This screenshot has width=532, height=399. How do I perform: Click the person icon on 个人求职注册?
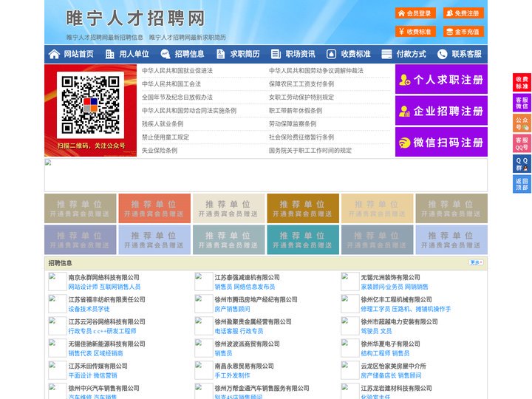click(404, 80)
